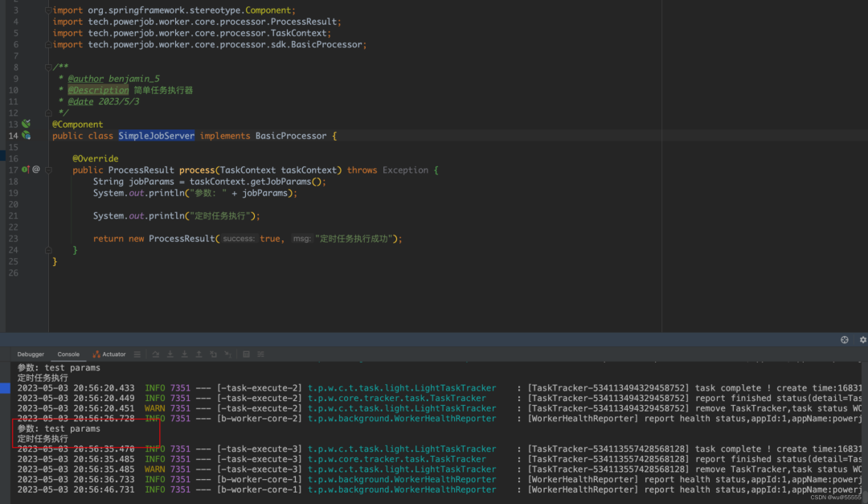Viewport: 868px width, 504px height.
Task: Click 'Exception' in the throws clause
Action: click(405, 170)
